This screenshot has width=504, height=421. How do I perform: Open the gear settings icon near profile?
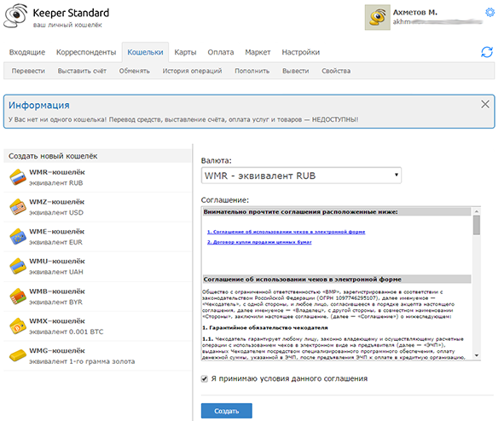coord(490,13)
